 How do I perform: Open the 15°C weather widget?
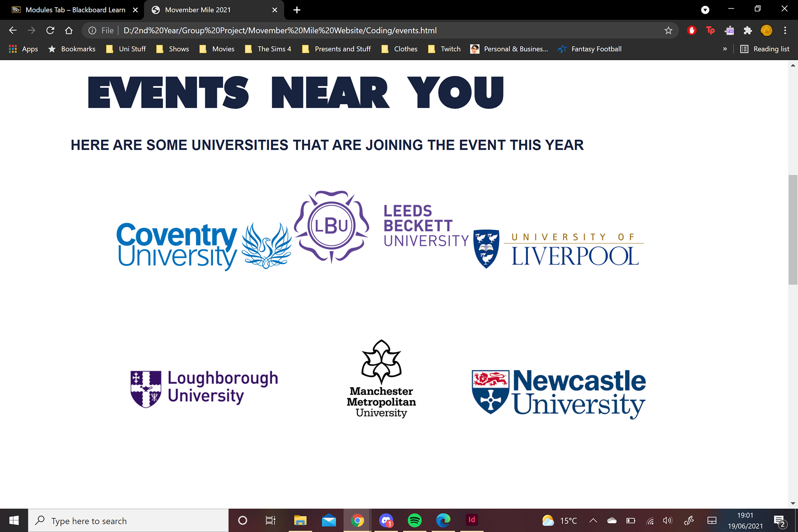(x=559, y=520)
